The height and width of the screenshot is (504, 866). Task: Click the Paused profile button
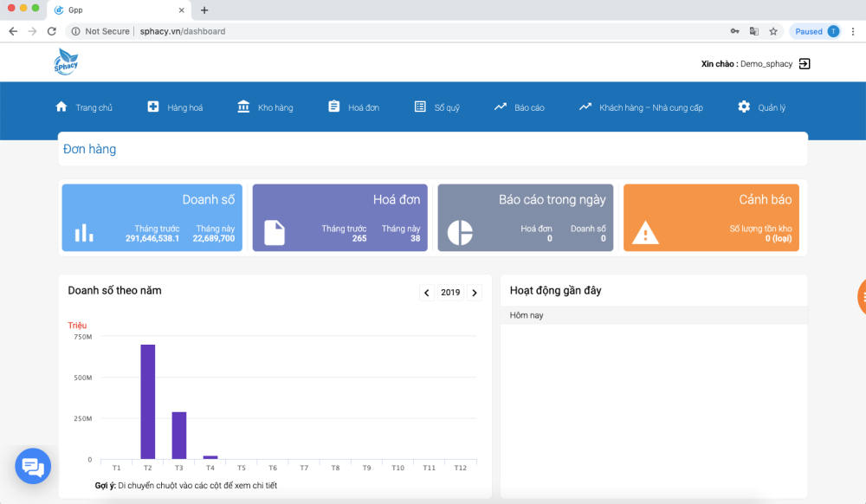point(817,31)
